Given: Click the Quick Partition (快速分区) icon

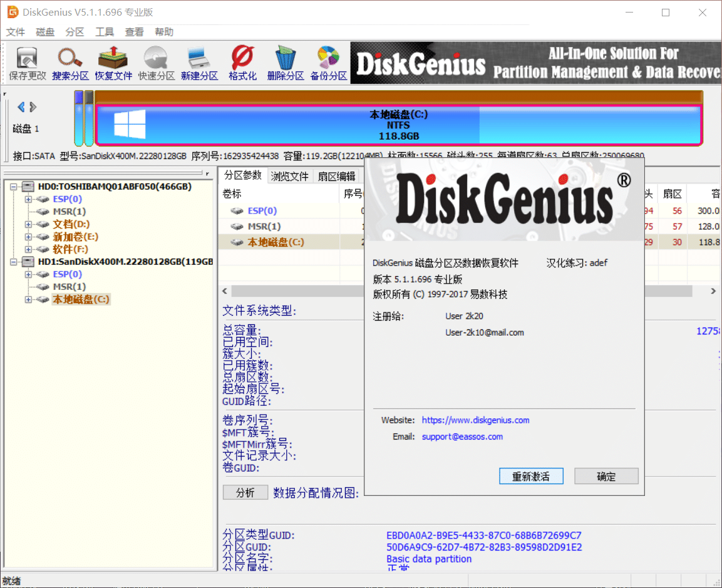Looking at the screenshot, I should pyautogui.click(x=156, y=63).
